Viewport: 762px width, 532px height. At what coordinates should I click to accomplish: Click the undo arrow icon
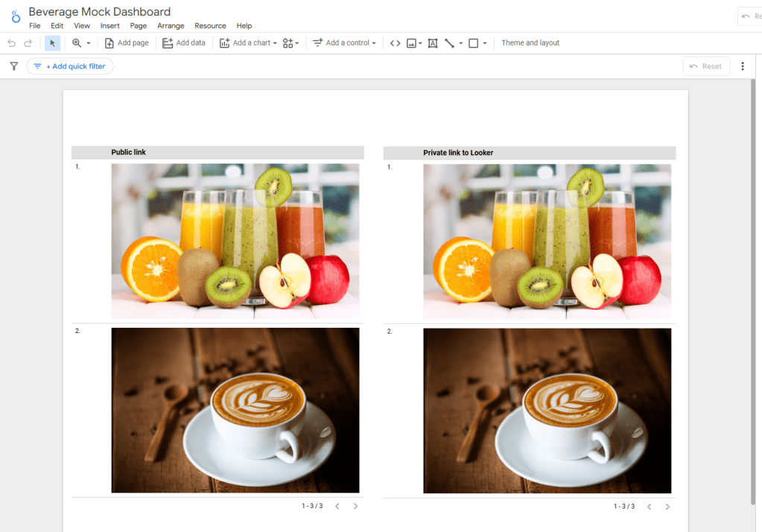tap(11, 43)
